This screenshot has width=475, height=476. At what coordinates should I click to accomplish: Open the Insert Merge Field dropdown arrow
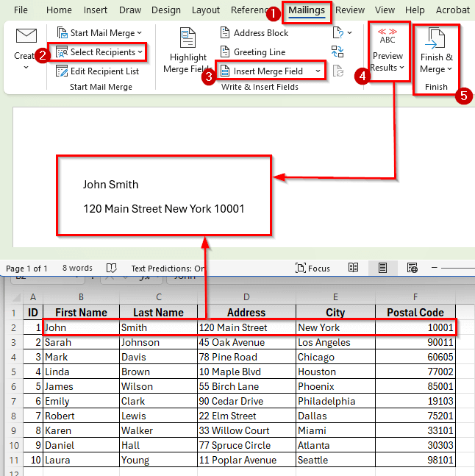[318, 71]
